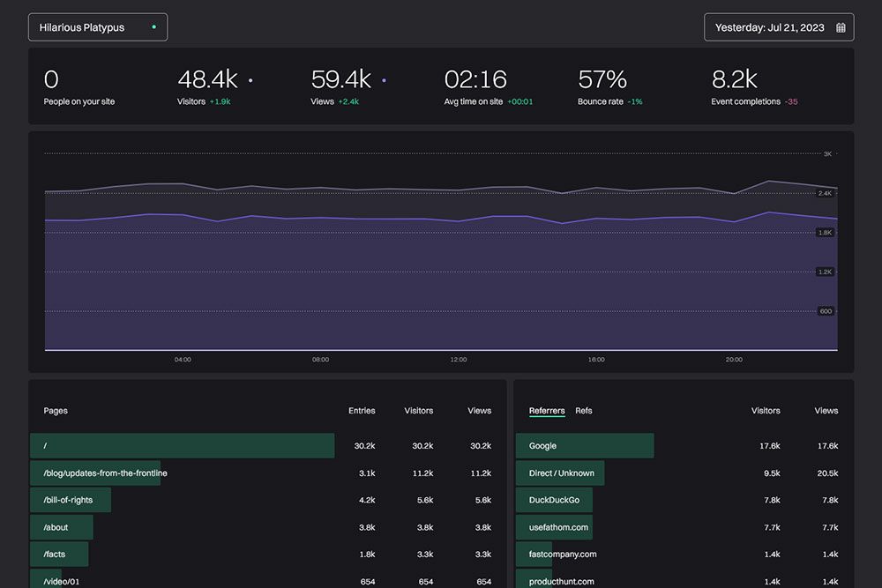Sort pages by Entries column header
The height and width of the screenshot is (588, 882).
[x=362, y=411]
